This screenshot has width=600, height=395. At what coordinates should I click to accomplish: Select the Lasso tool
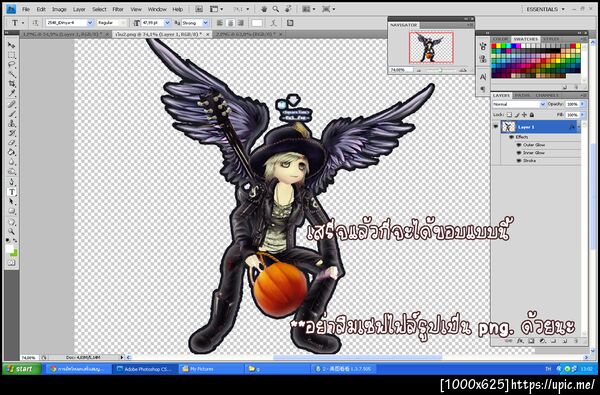point(12,65)
